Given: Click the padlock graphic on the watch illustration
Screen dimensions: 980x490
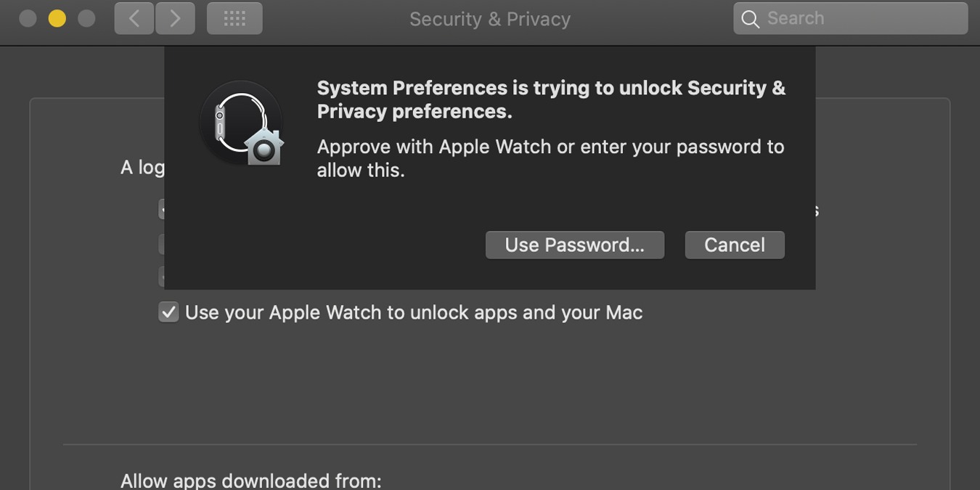Looking at the screenshot, I should click(264, 147).
